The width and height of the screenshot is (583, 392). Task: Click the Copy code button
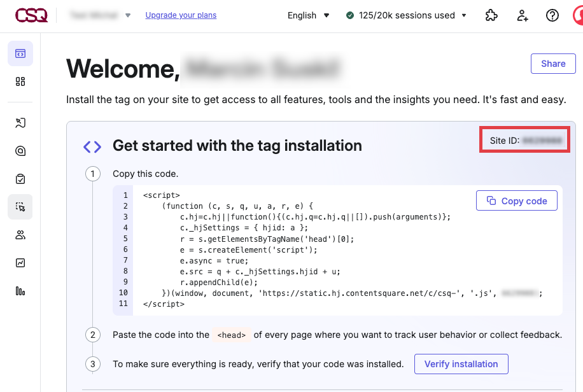tap(516, 201)
